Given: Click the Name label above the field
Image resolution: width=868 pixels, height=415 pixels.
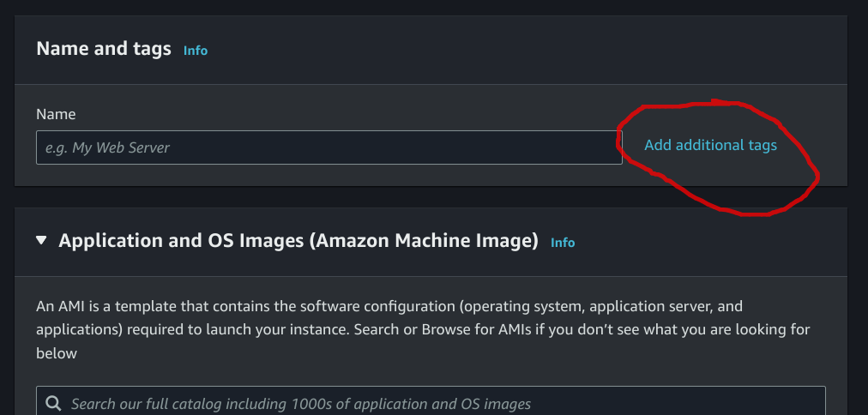Looking at the screenshot, I should coord(56,114).
